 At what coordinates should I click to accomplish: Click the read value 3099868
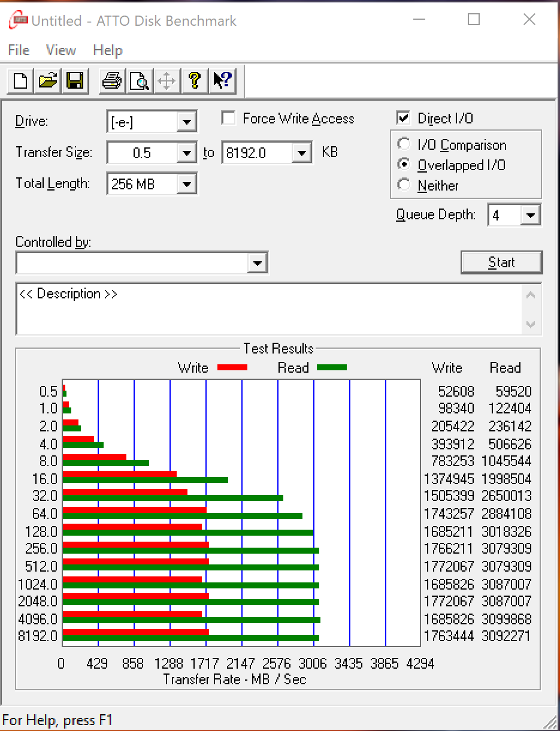coord(506,619)
